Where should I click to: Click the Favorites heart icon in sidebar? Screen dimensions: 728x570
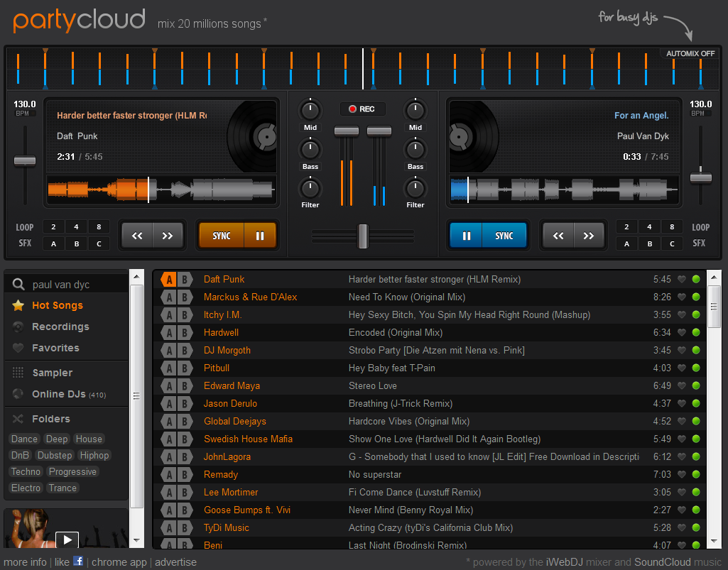click(18, 348)
